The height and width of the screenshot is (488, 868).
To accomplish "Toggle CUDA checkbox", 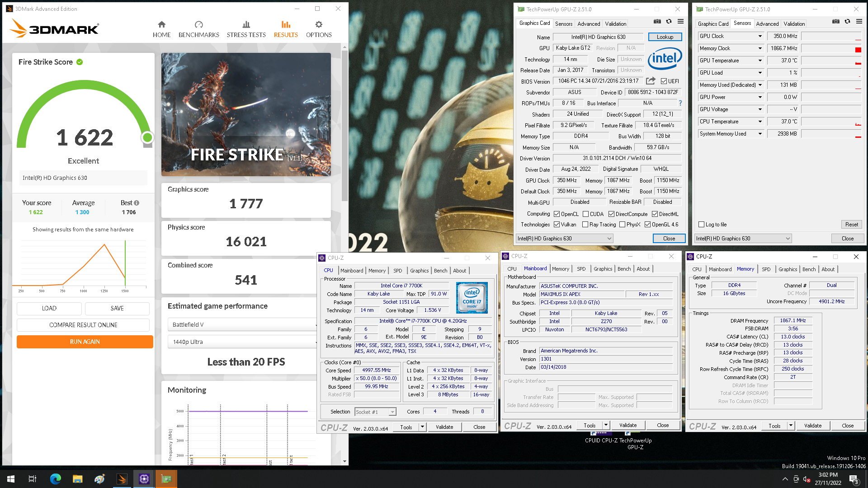I will [x=585, y=214].
